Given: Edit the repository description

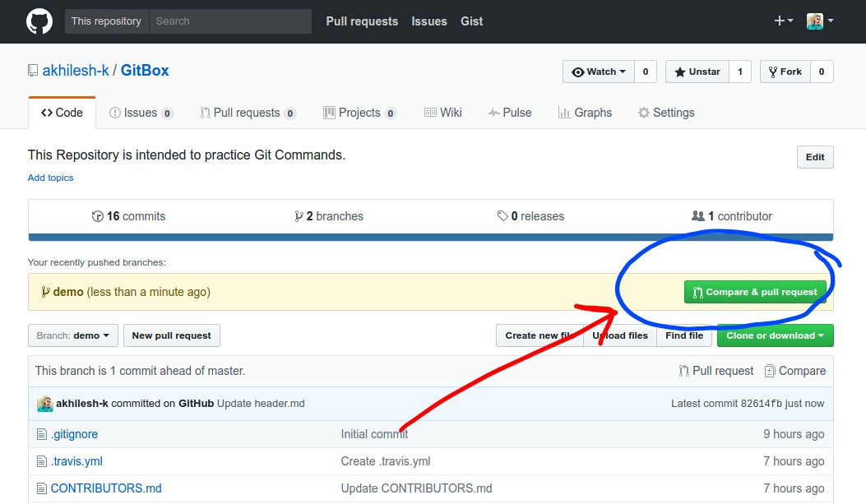Looking at the screenshot, I should [x=815, y=157].
